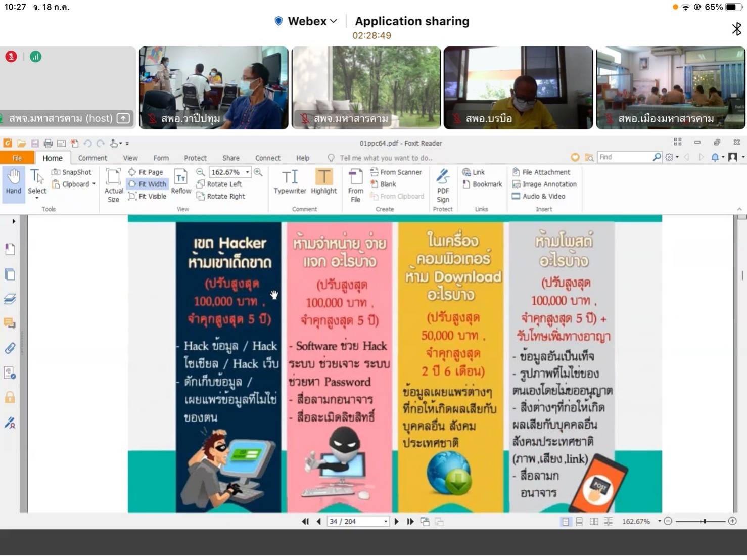Toggle the Fit Visible view option

coord(147,196)
